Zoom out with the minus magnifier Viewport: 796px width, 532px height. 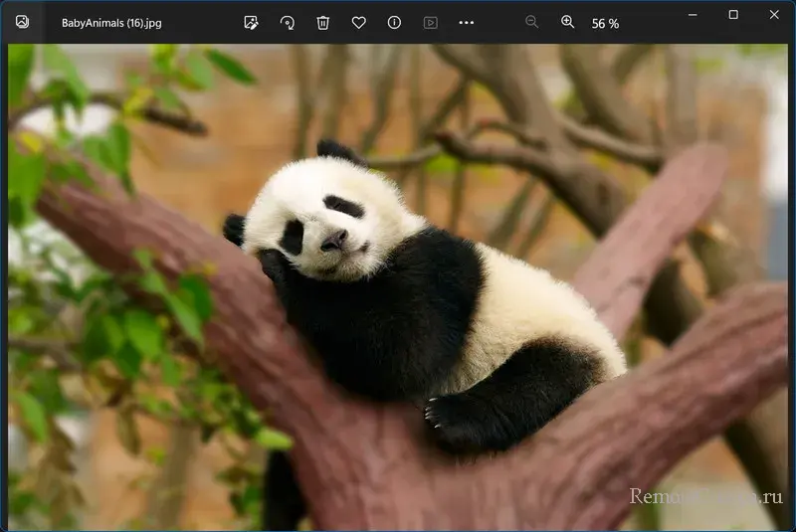tap(532, 22)
